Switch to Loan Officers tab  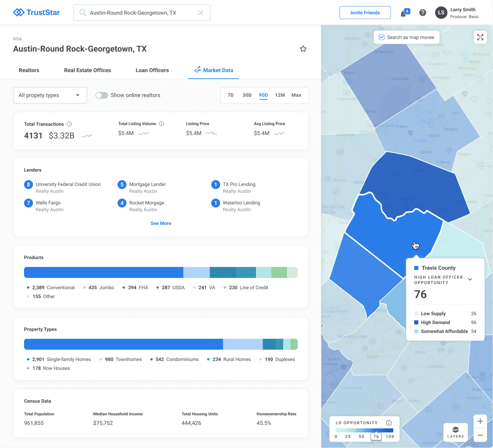tap(152, 70)
